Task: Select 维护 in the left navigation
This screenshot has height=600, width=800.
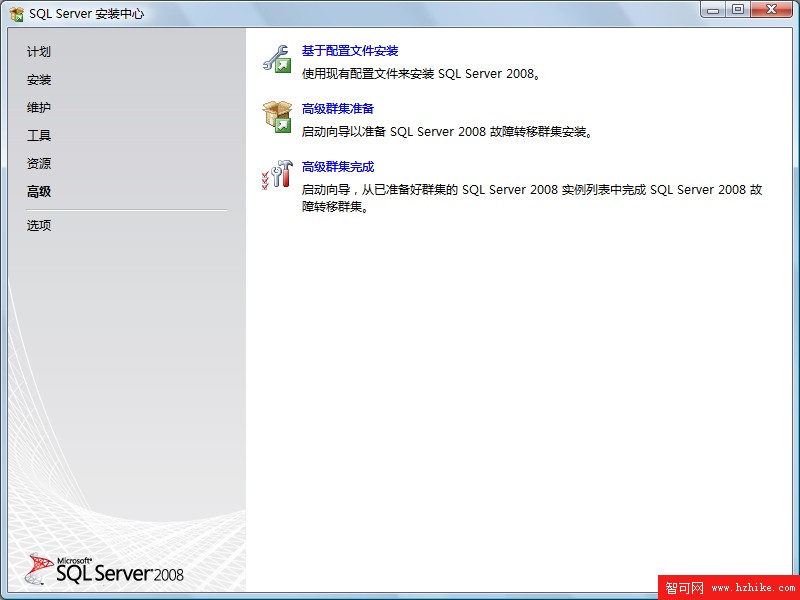Action: tap(39, 108)
